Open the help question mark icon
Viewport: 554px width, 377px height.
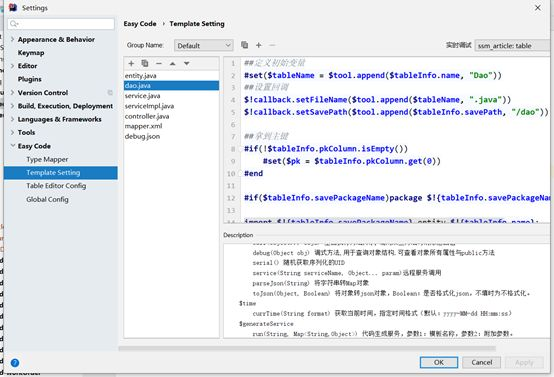coord(15,363)
